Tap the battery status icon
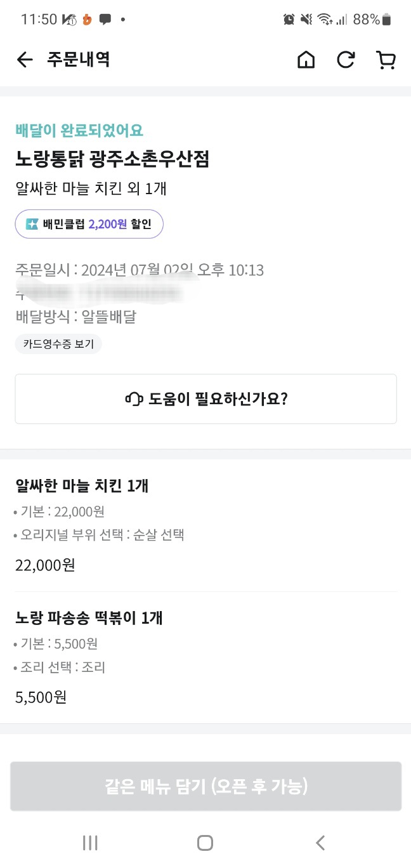This screenshot has height=868, width=411. pos(386,20)
